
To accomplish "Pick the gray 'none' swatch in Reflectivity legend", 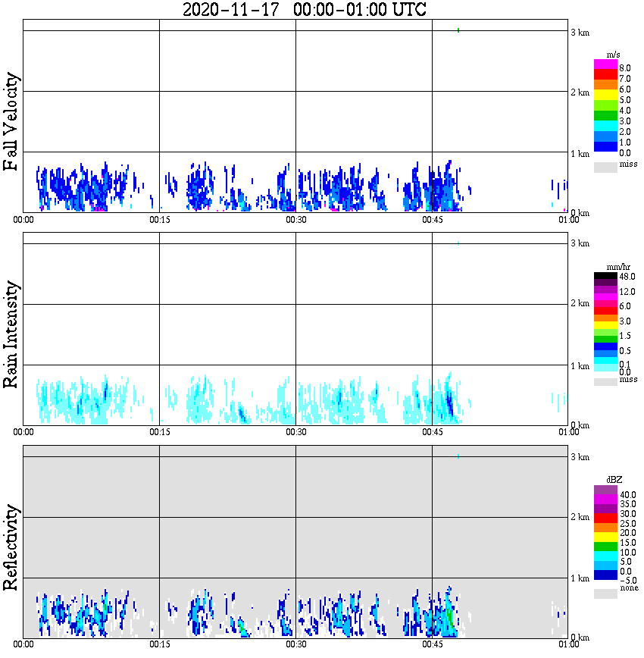I will (x=605, y=594).
